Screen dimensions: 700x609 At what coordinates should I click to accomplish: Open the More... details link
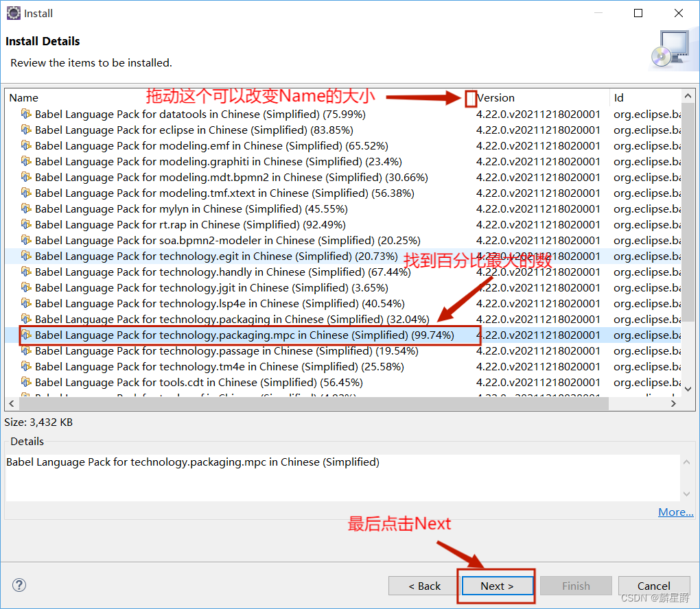point(676,512)
